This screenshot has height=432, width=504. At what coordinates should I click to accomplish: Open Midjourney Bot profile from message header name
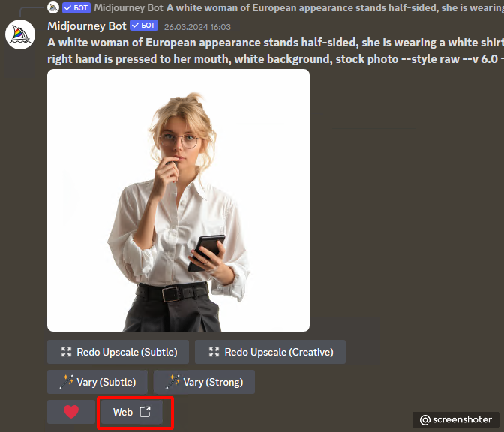coord(87,25)
